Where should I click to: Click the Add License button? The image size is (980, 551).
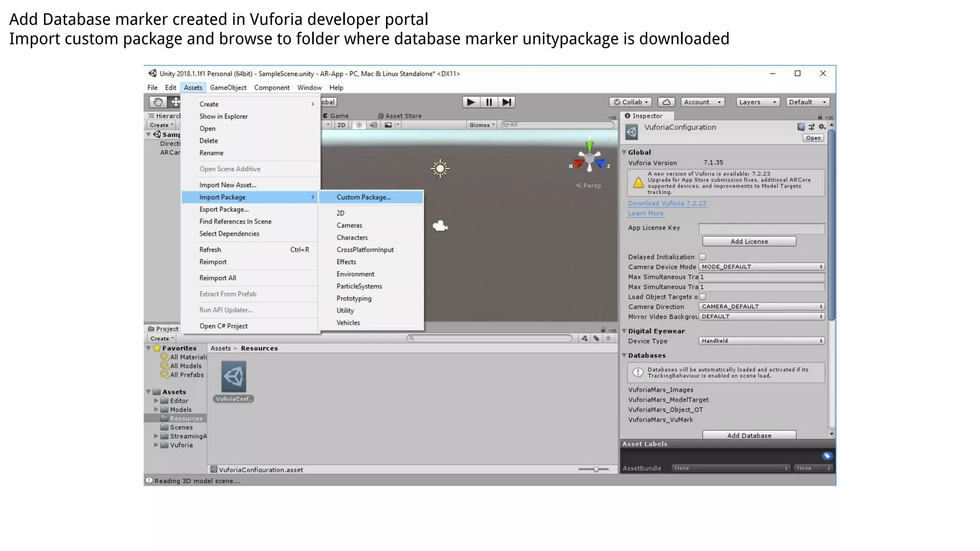[x=749, y=242]
